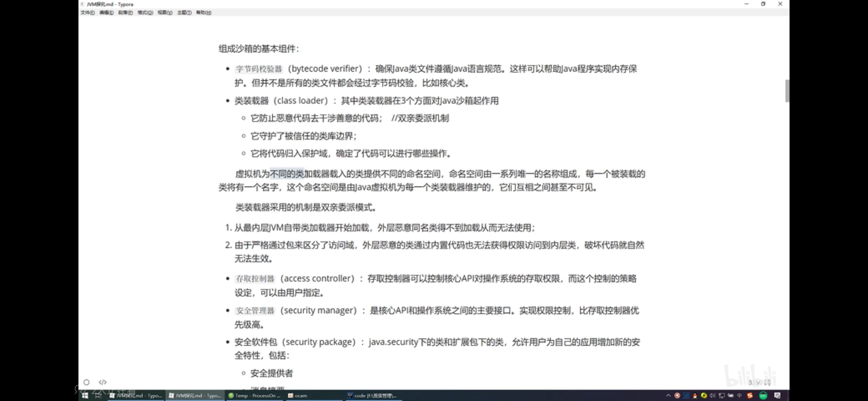Toggle source code mode icon
This screenshot has width=868, height=401.
103,382
